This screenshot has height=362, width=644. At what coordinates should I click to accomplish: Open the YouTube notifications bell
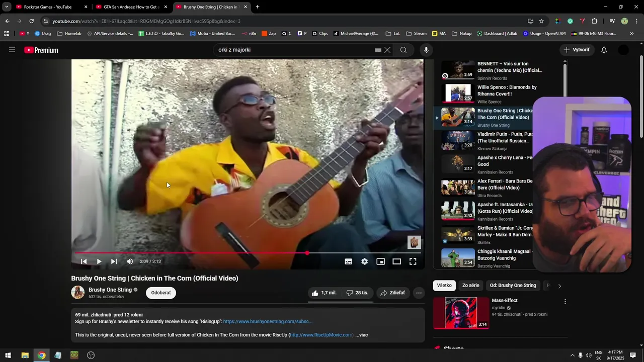[x=604, y=50]
